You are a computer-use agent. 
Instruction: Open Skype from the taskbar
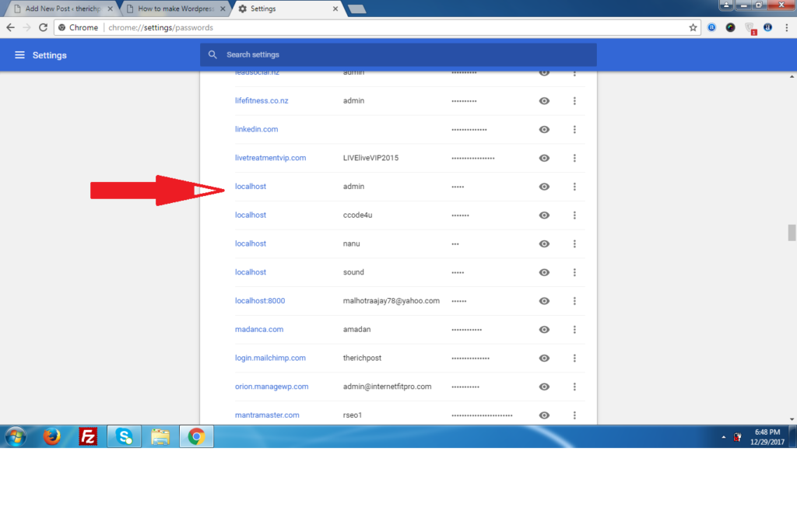124,436
